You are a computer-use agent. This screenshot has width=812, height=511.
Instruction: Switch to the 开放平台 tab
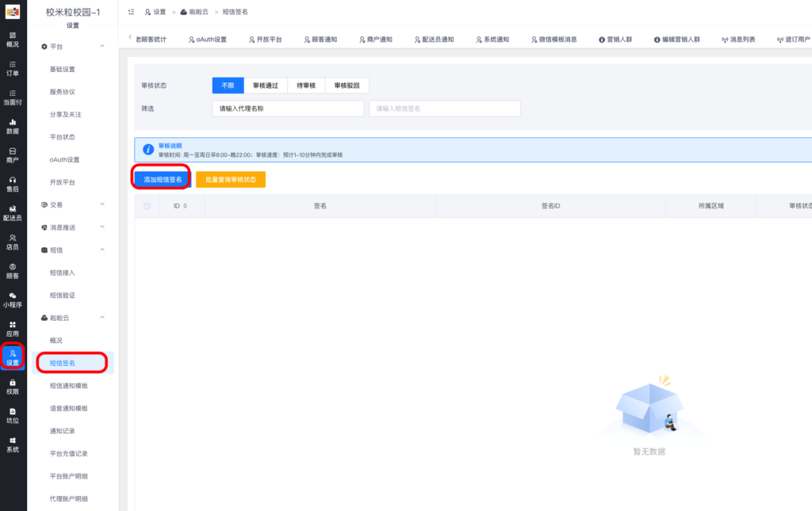pyautogui.click(x=265, y=38)
